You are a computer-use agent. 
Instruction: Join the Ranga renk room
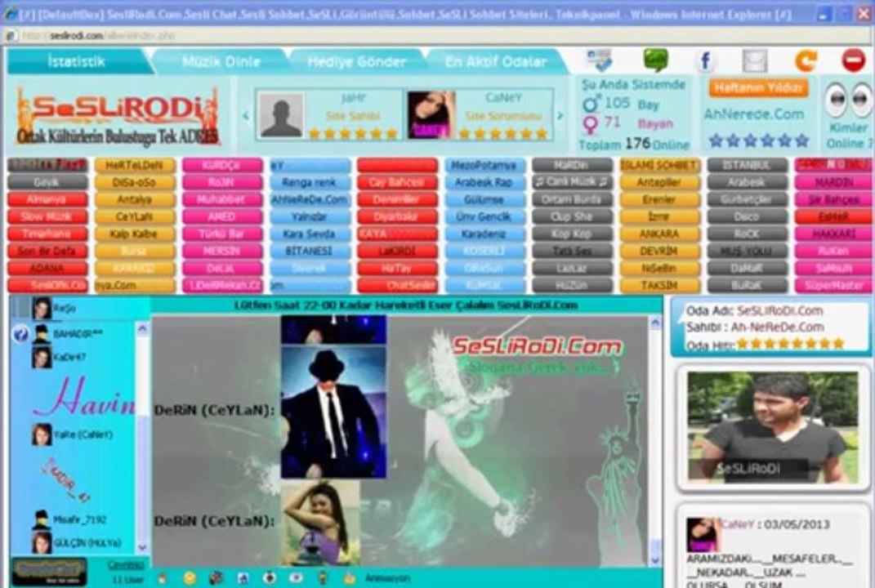(x=310, y=182)
